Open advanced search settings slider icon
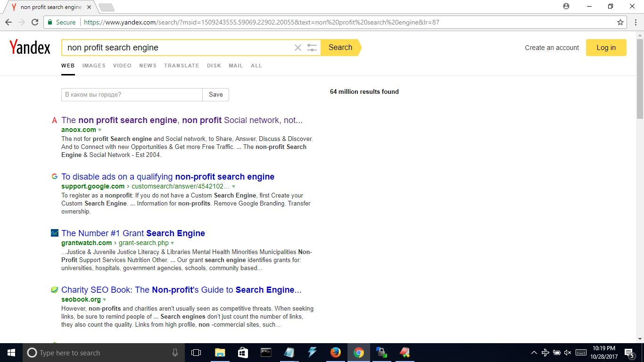The width and height of the screenshot is (644, 362). click(x=312, y=48)
